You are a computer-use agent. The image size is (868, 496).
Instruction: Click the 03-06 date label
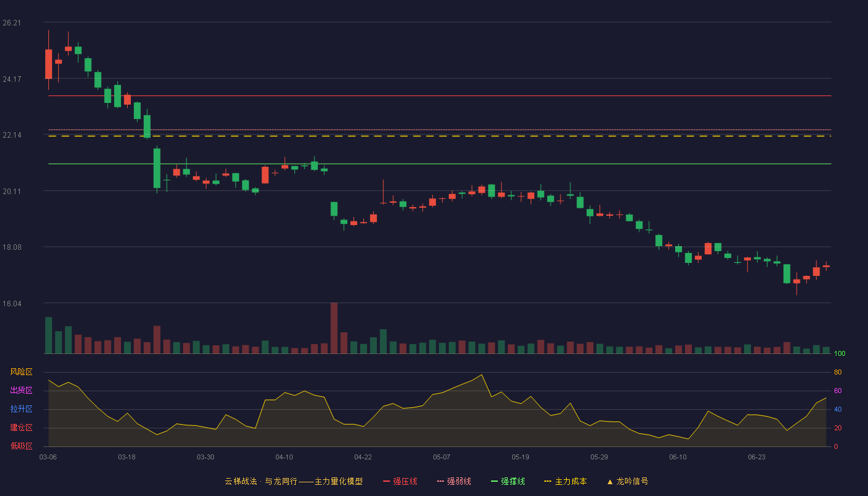coord(48,457)
